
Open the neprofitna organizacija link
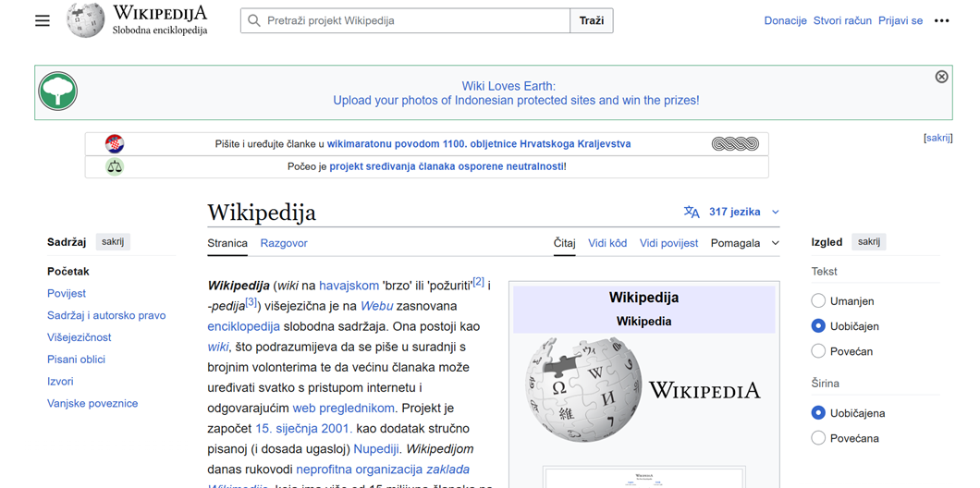360,470
